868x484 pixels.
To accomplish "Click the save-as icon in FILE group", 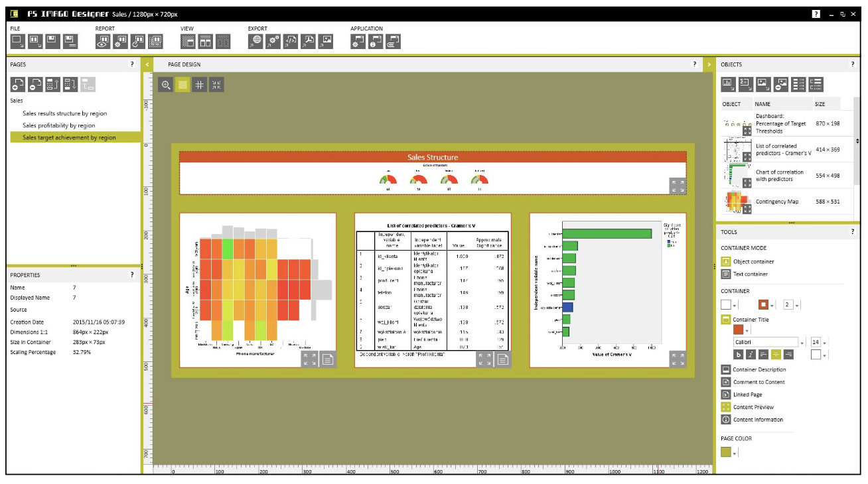I will (x=70, y=42).
